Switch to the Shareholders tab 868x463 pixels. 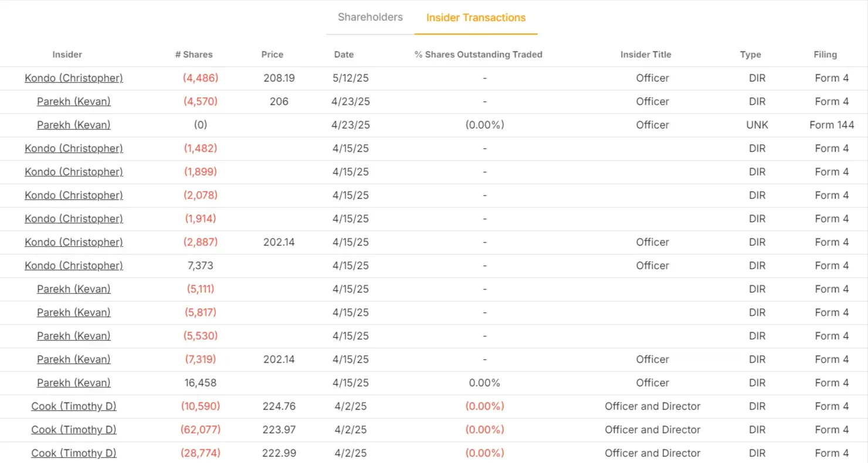pos(369,17)
